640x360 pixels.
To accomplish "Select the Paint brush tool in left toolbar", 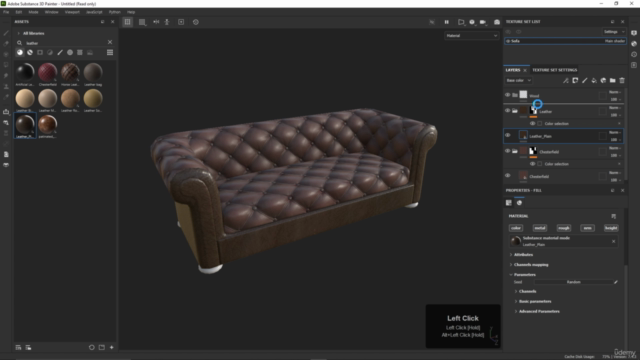I will coord(6,33).
